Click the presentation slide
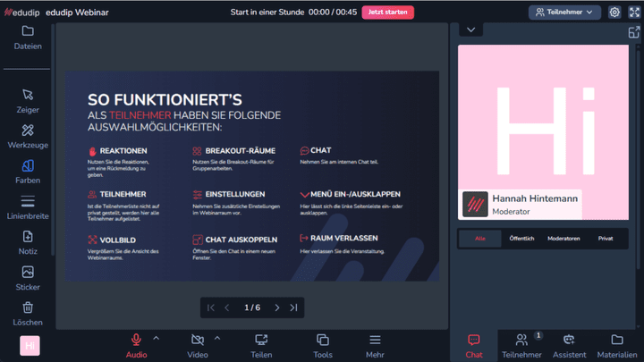 tap(252, 176)
